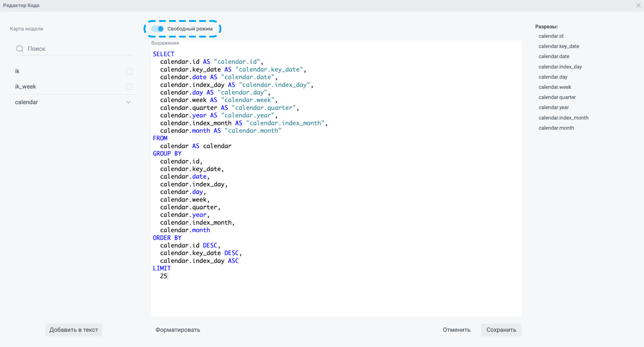Screen dimensions: 644x347
Task: Click the Форматировать button
Action: pyautogui.click(x=178, y=330)
